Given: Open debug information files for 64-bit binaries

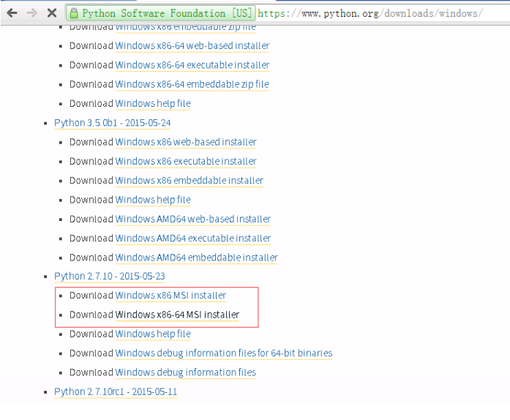Looking at the screenshot, I should 224,353.
